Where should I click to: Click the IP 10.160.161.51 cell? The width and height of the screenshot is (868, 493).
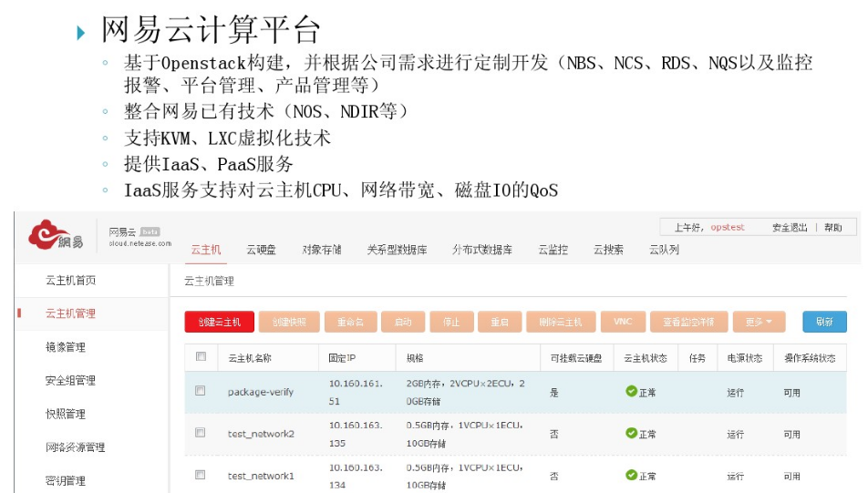(356, 392)
